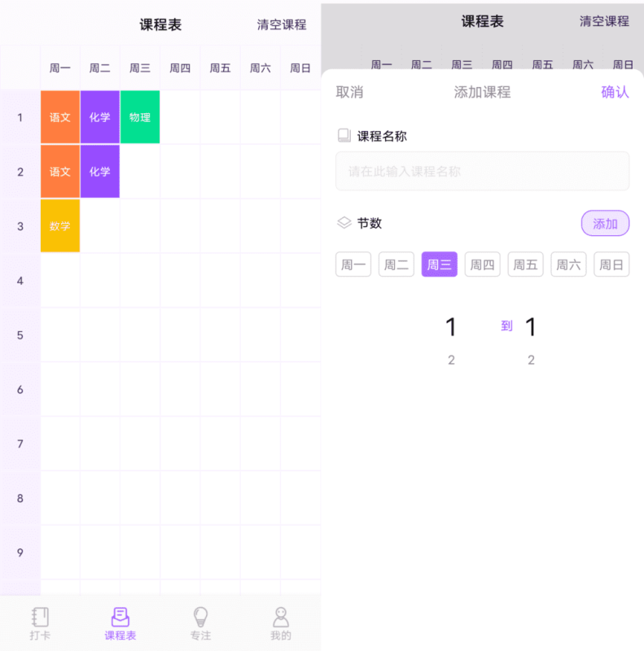Select 周四 day chip in add-course panel
644x651 pixels.
pyautogui.click(x=482, y=264)
